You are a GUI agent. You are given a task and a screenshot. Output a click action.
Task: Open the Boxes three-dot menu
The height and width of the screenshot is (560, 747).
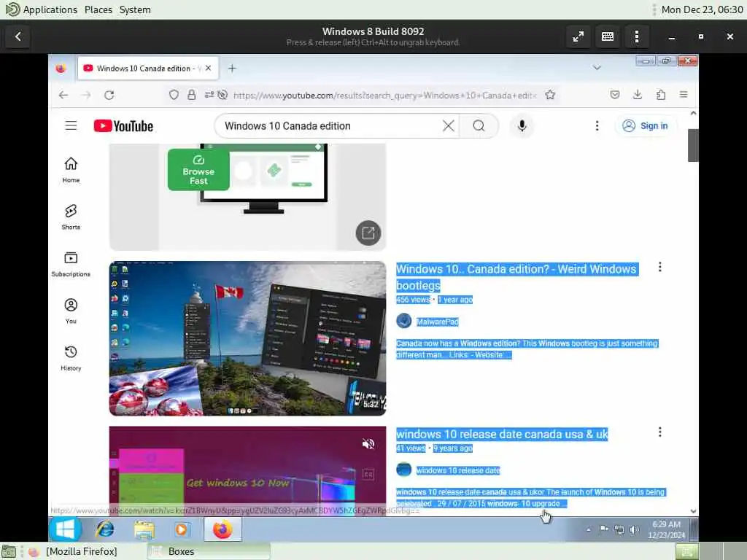pos(637,36)
